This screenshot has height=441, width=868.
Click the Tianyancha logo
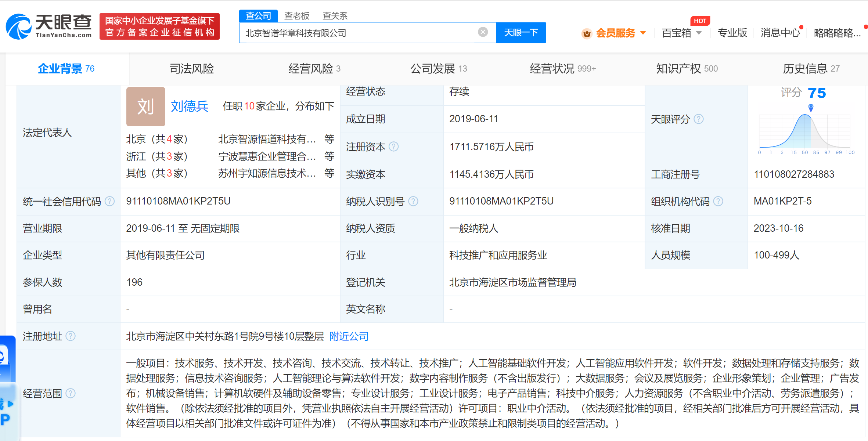point(48,26)
